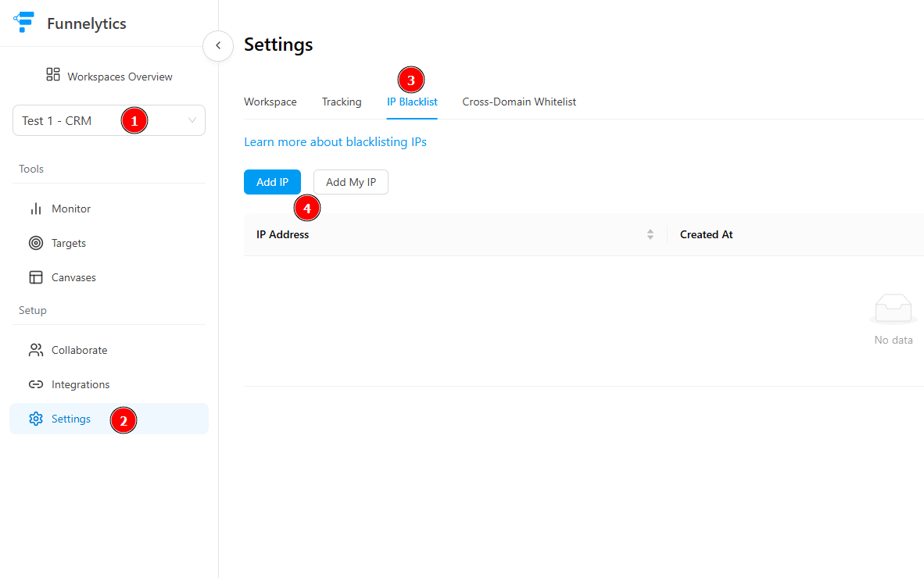Click the Funnelytics logo icon
The height and width of the screenshot is (578, 924).
(23, 23)
